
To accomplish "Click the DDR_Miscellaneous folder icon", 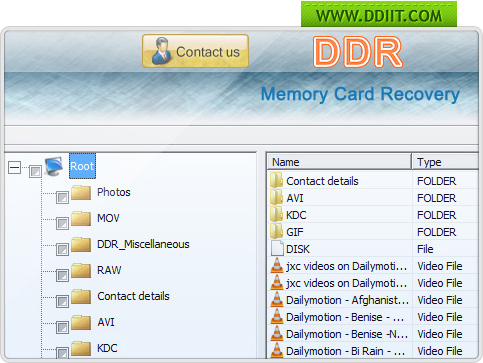I will point(81,245).
